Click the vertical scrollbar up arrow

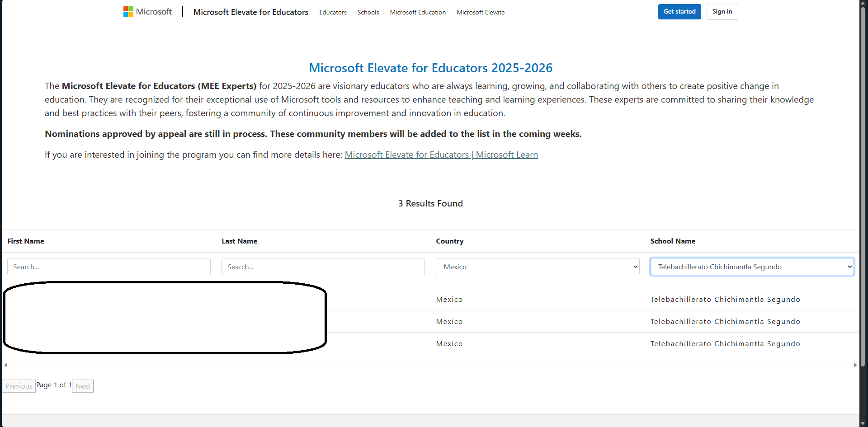click(863, 3)
